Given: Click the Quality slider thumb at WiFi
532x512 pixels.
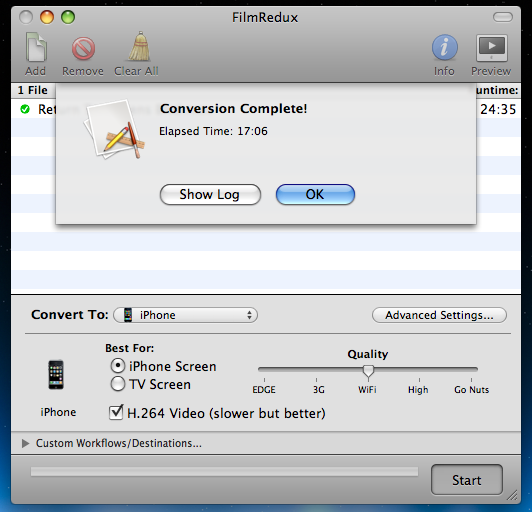Looking at the screenshot, I should click(x=368, y=371).
